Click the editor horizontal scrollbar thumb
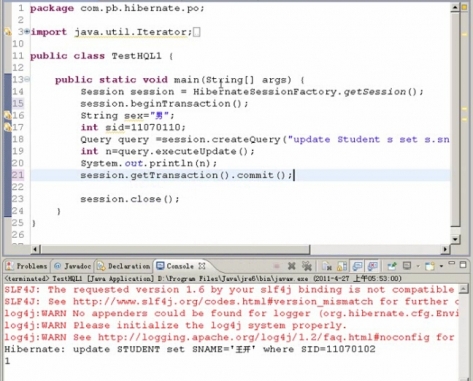Image resolution: width=473 pixels, height=381 pixels. coord(176,249)
